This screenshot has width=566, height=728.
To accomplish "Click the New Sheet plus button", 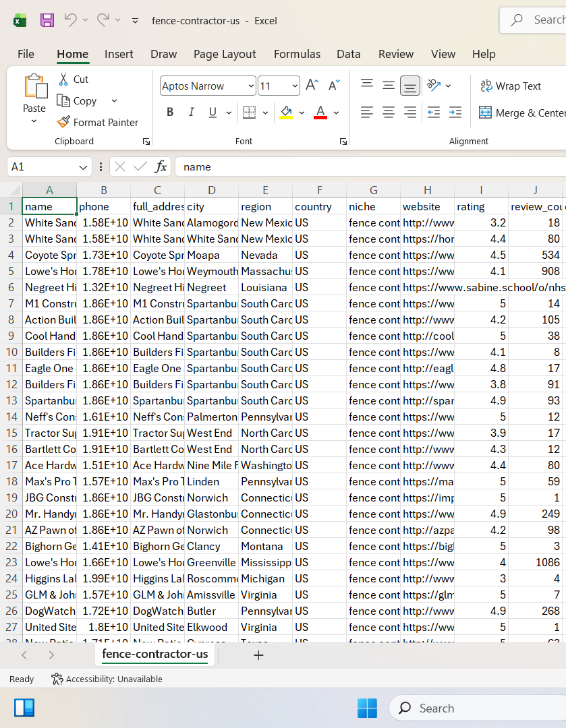I will click(258, 655).
